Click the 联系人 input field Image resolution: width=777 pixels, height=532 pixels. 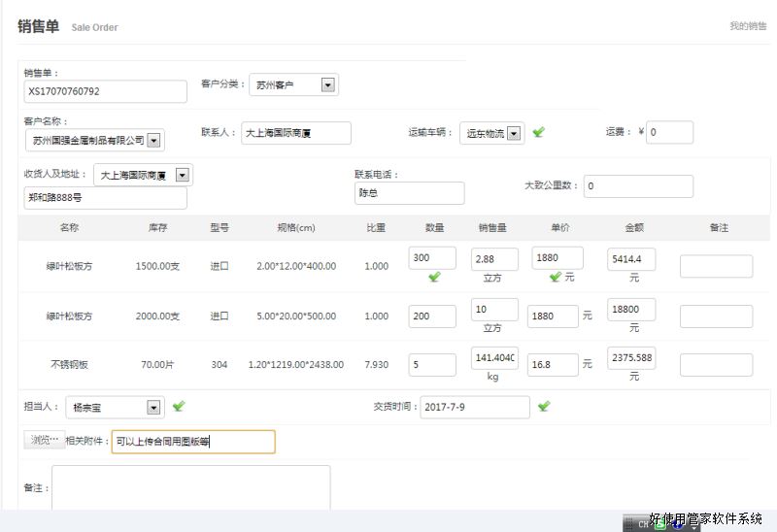295,133
